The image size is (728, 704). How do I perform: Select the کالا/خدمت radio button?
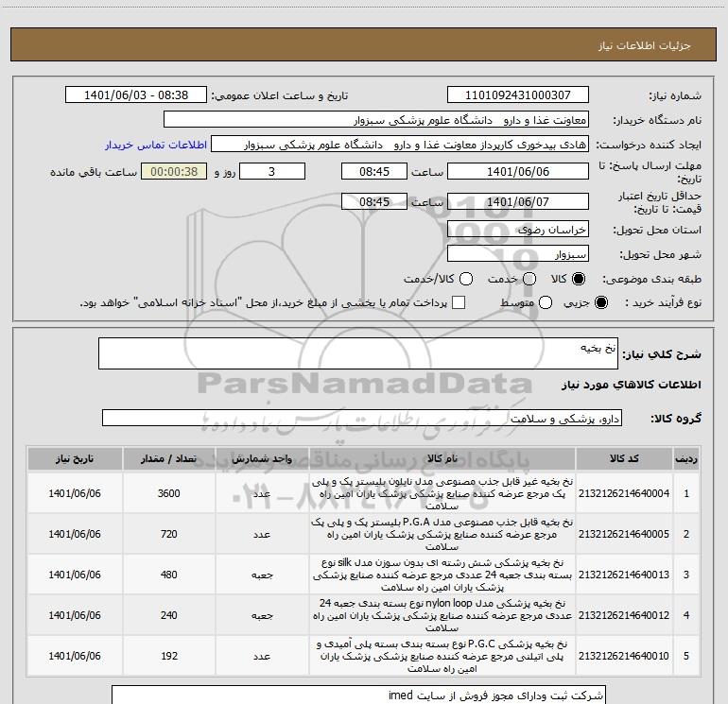(x=466, y=279)
